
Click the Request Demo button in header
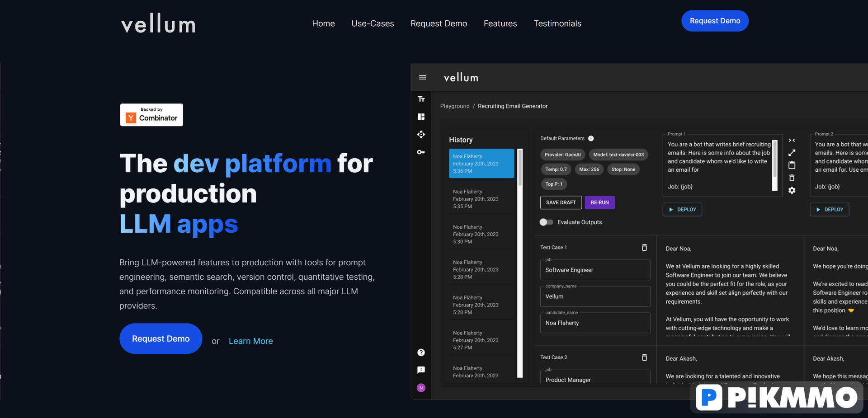pyautogui.click(x=715, y=21)
